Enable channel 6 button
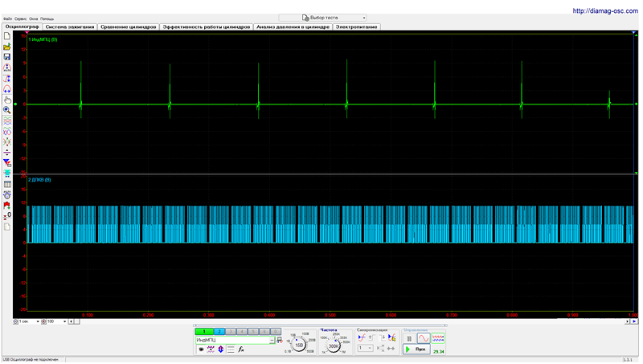This screenshot has height=364, width=643. 264,331
